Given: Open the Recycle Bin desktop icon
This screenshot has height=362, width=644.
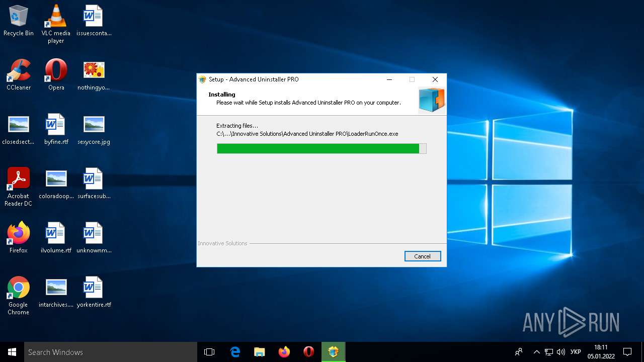Looking at the screenshot, I should [x=19, y=21].
